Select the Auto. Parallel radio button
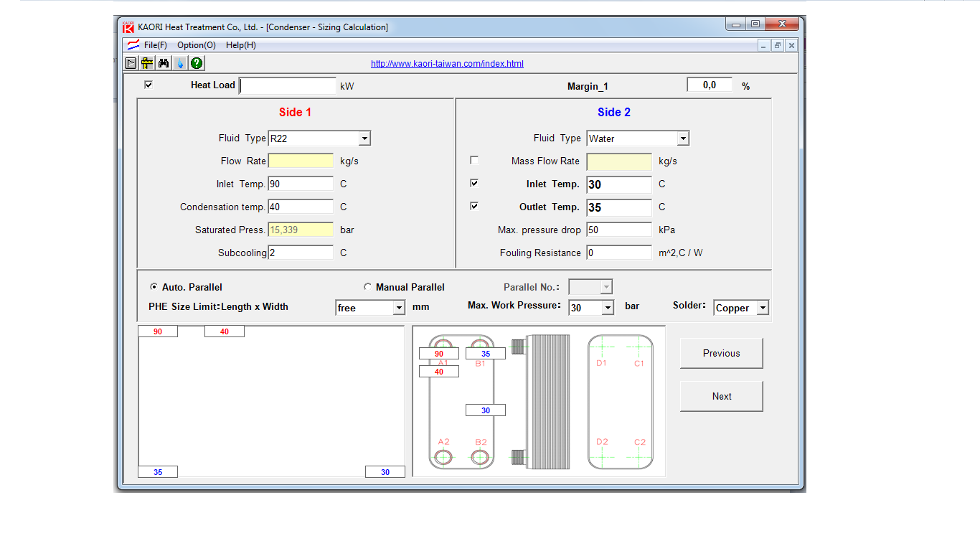 [154, 286]
